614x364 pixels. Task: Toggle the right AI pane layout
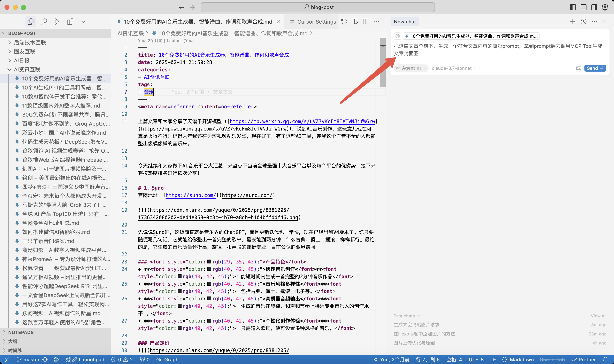tap(594, 7)
